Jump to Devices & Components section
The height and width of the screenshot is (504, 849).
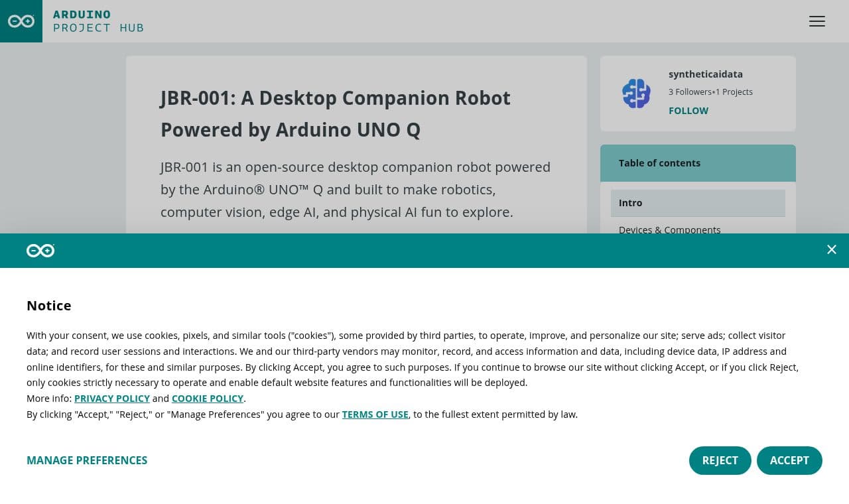tap(670, 229)
